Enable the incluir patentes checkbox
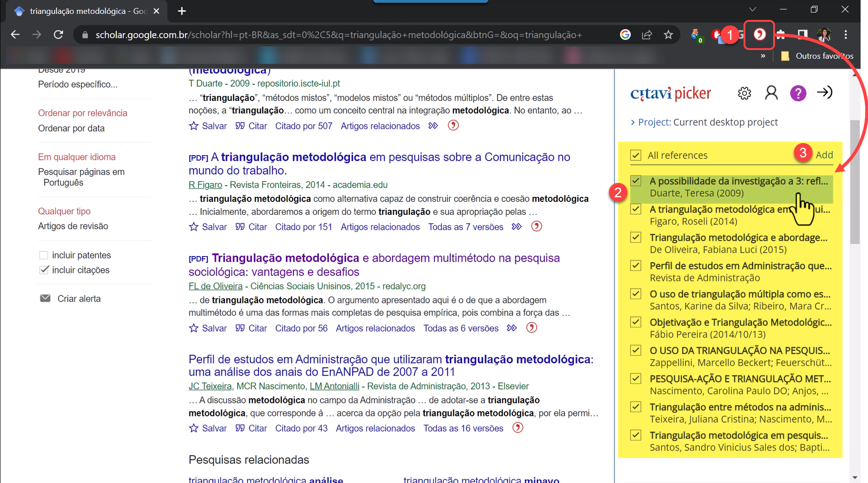 coord(44,255)
